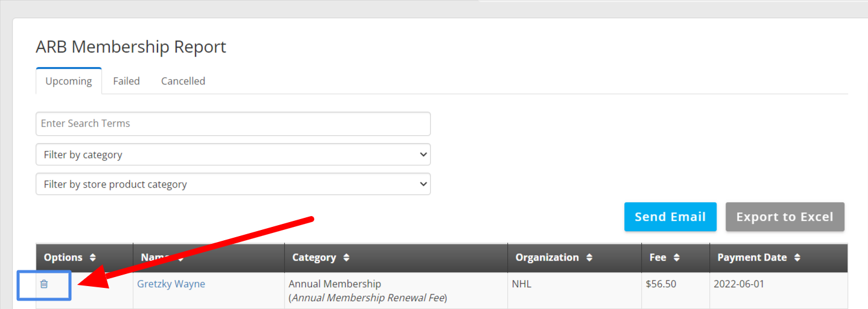This screenshot has width=868, height=309.
Task: Sort table by Category column arrows
Action: coord(346,258)
